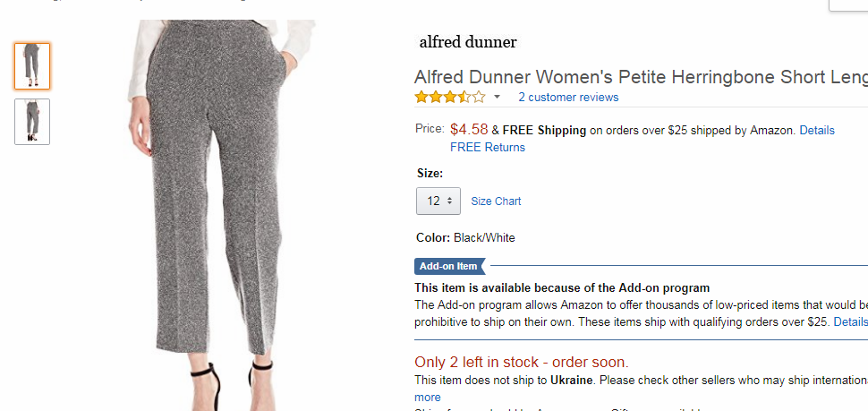Click the FREE Returns link
Viewport: 868px width, 411px height.
coord(488,148)
